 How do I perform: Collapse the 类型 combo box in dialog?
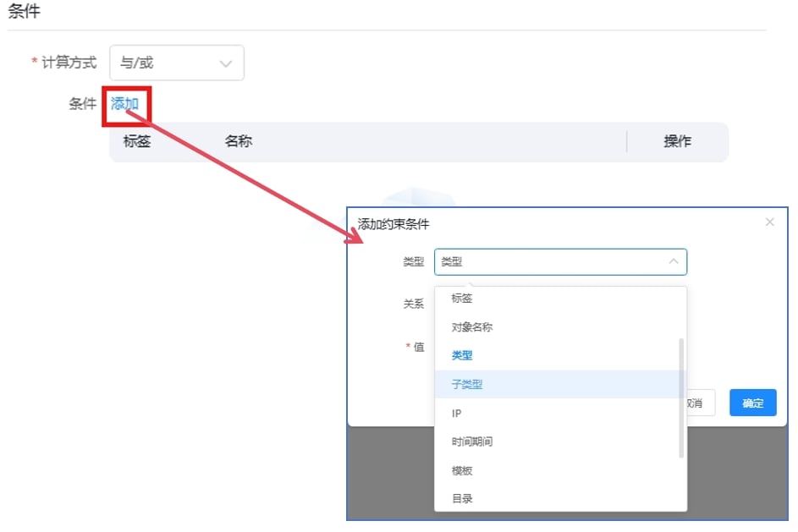click(x=560, y=262)
